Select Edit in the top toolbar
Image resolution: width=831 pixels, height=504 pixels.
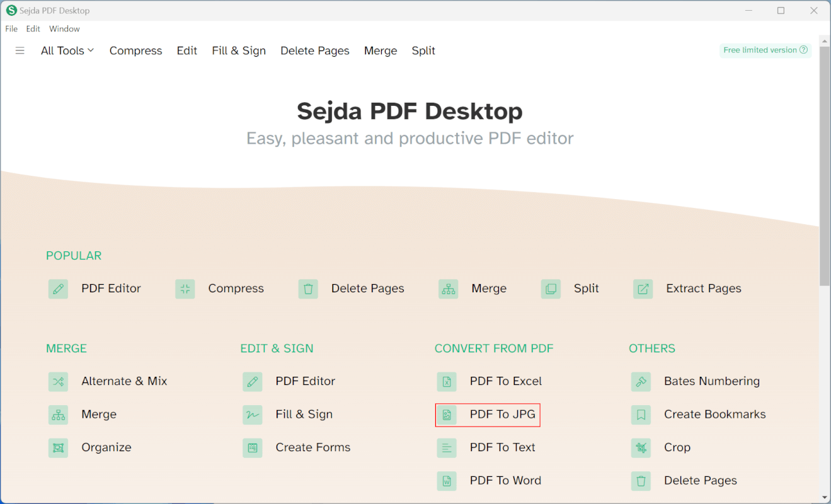click(187, 50)
